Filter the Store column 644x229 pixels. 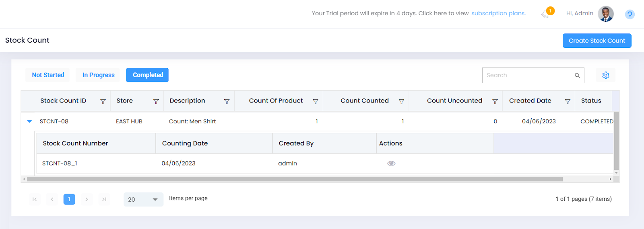(156, 101)
